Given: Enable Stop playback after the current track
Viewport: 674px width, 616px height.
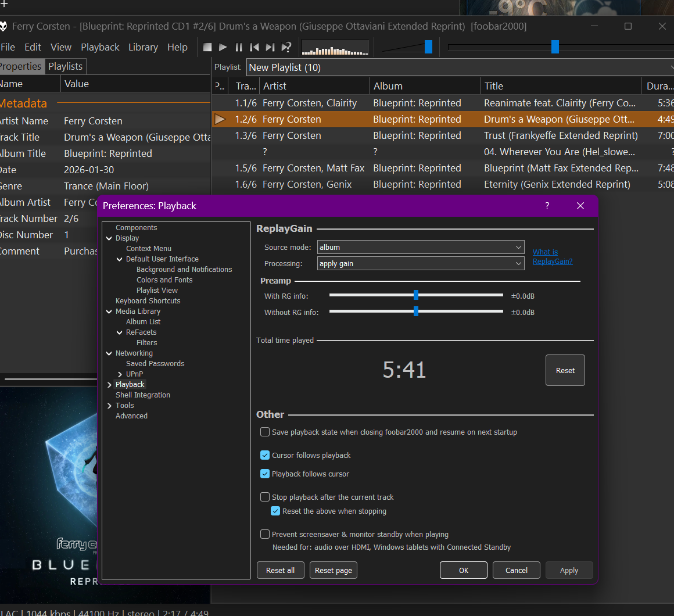Looking at the screenshot, I should (x=265, y=497).
